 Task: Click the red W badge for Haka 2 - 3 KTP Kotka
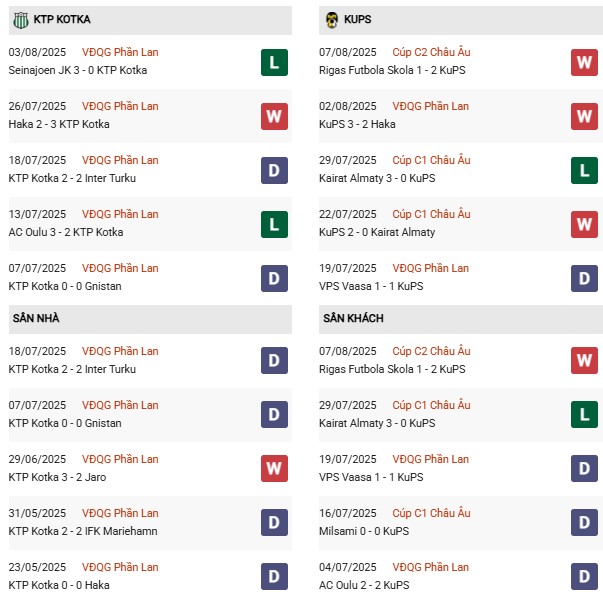pyautogui.click(x=275, y=117)
